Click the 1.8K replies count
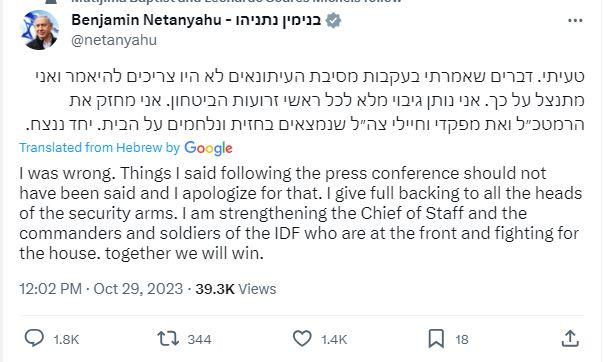Image resolution: width=604 pixels, height=362 pixels. [x=66, y=339]
